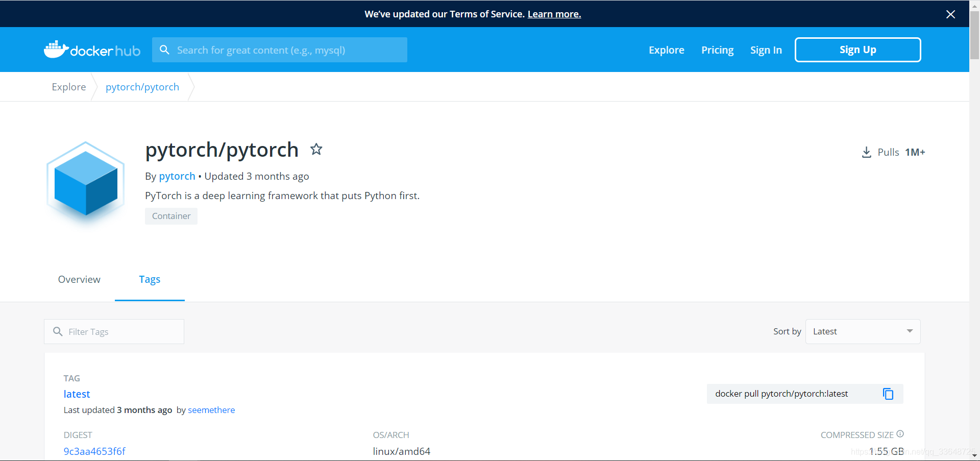Open the Sort by Latest dropdown
Image resolution: width=980 pixels, height=461 pixels.
[863, 331]
